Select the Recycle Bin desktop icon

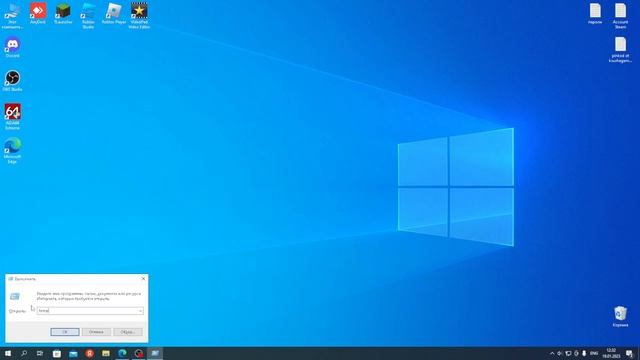(x=620, y=316)
